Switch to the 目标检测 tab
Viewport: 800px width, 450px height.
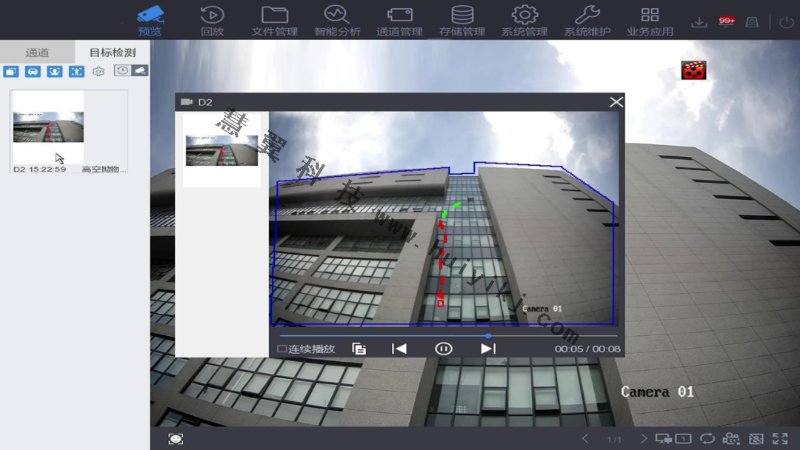click(x=112, y=52)
